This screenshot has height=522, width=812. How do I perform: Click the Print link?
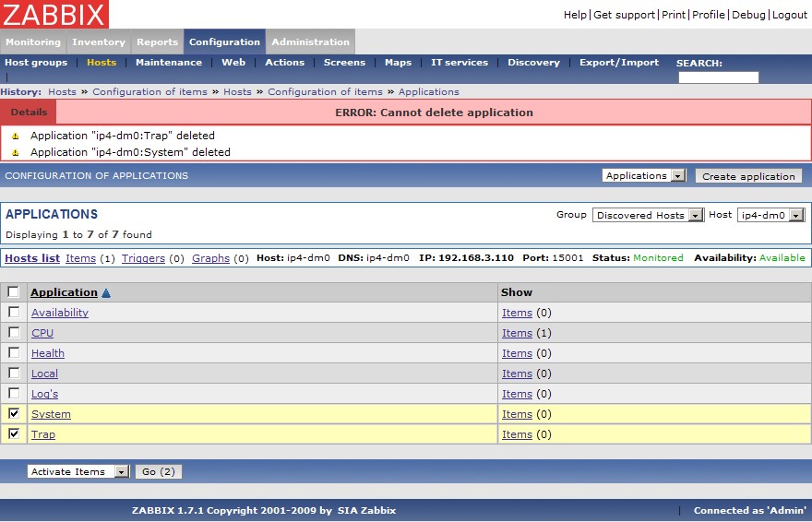[674, 15]
